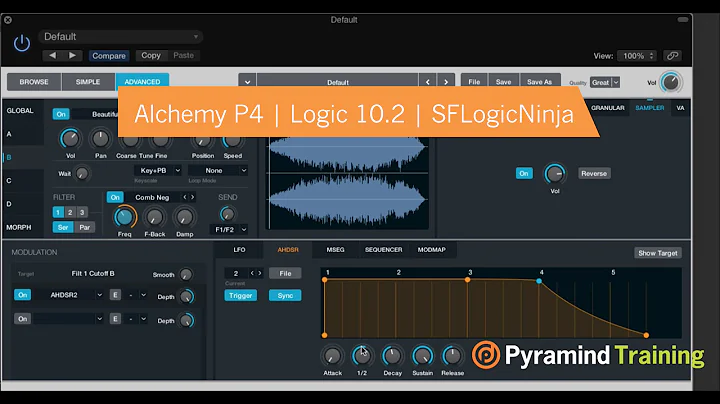Toggle AHDSR2 modulation On button

[22, 295]
